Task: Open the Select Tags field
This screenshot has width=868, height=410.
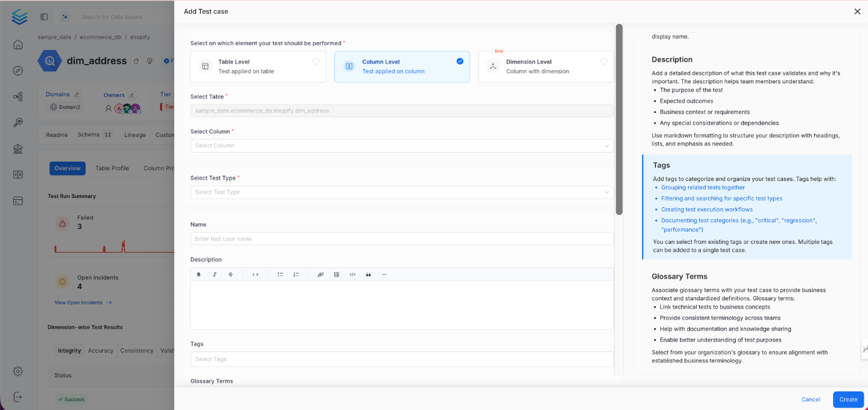Action: tap(401, 359)
